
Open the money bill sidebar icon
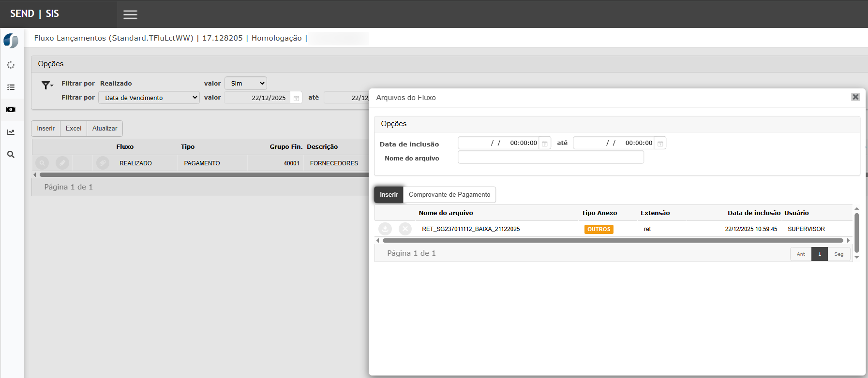click(11, 110)
